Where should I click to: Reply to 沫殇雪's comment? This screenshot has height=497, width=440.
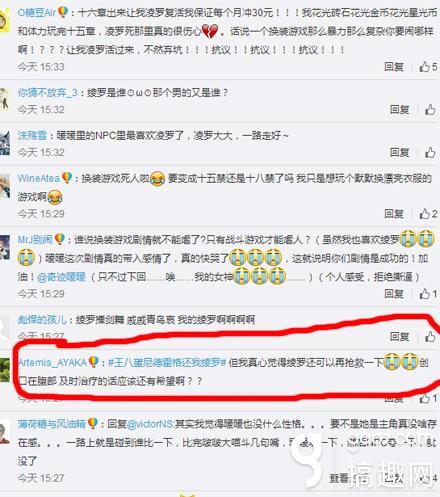click(399, 153)
